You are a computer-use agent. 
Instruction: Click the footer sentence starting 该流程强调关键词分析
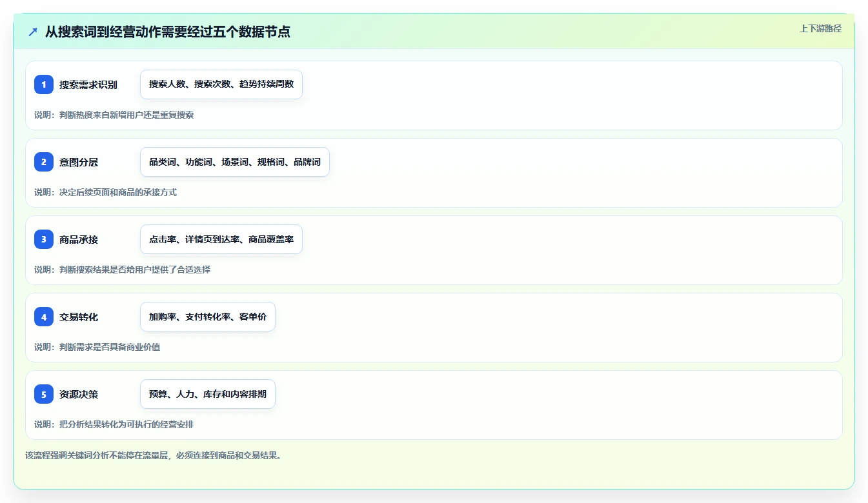click(x=154, y=455)
